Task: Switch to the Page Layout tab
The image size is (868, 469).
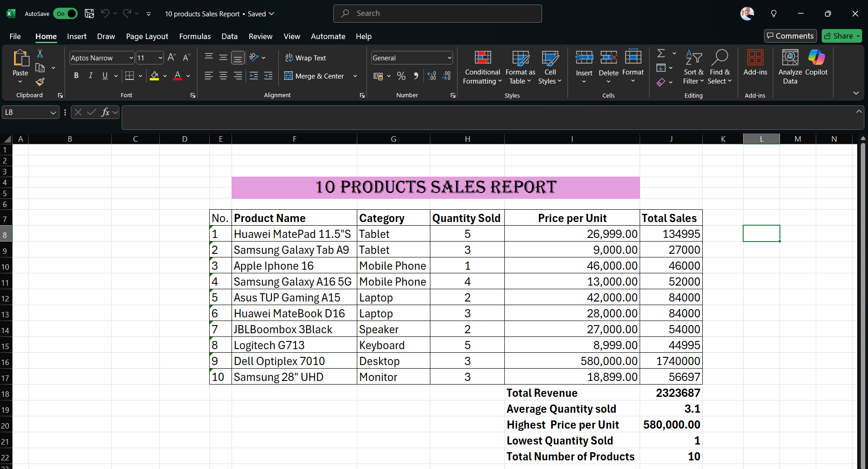Action: tap(147, 36)
